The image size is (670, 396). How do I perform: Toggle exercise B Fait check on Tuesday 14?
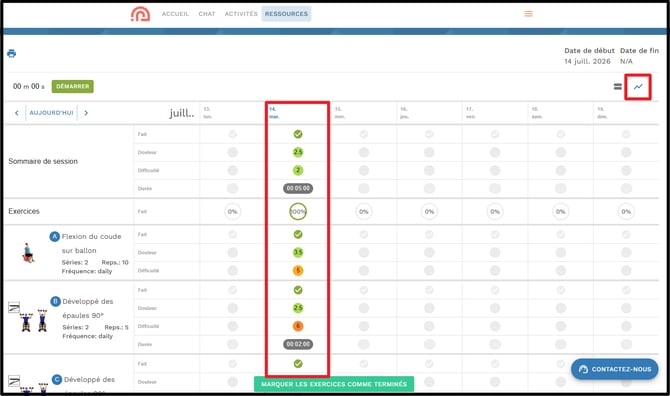pyautogui.click(x=298, y=290)
